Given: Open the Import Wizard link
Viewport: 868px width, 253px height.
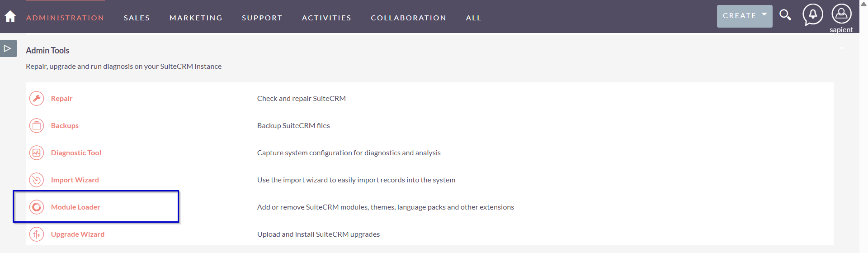Looking at the screenshot, I should pyautogui.click(x=75, y=180).
